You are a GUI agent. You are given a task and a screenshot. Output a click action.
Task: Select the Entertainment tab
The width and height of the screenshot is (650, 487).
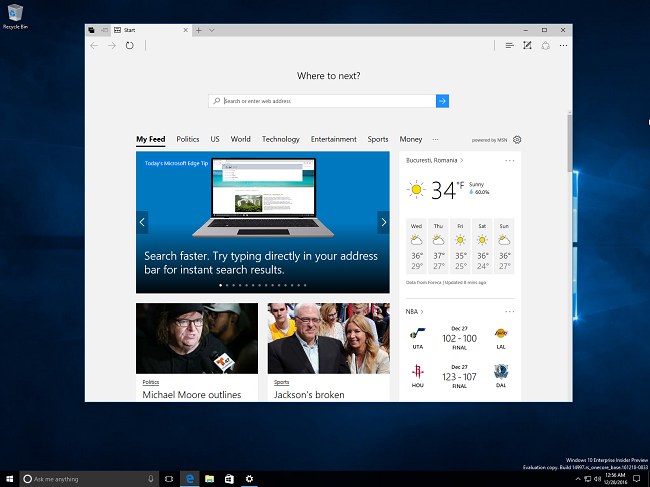[x=334, y=139]
